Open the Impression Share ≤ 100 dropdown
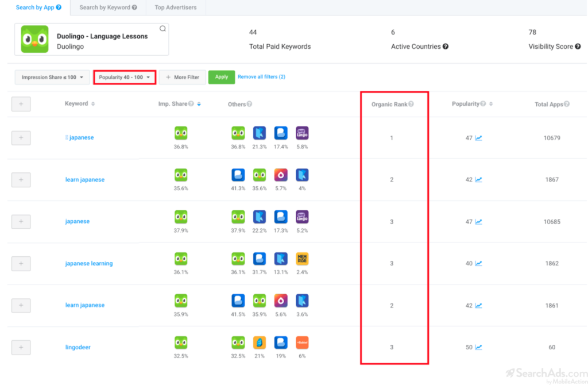This screenshot has height=385, width=588. [52, 77]
